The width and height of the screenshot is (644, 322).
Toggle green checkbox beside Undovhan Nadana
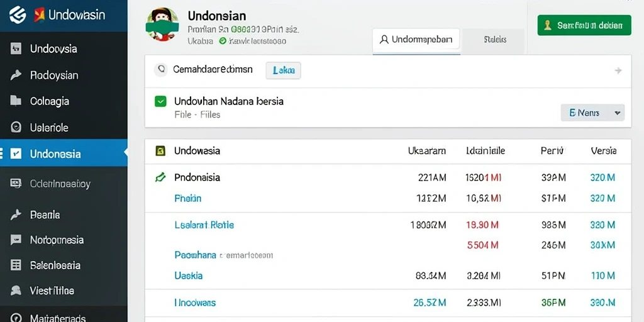coord(160,101)
